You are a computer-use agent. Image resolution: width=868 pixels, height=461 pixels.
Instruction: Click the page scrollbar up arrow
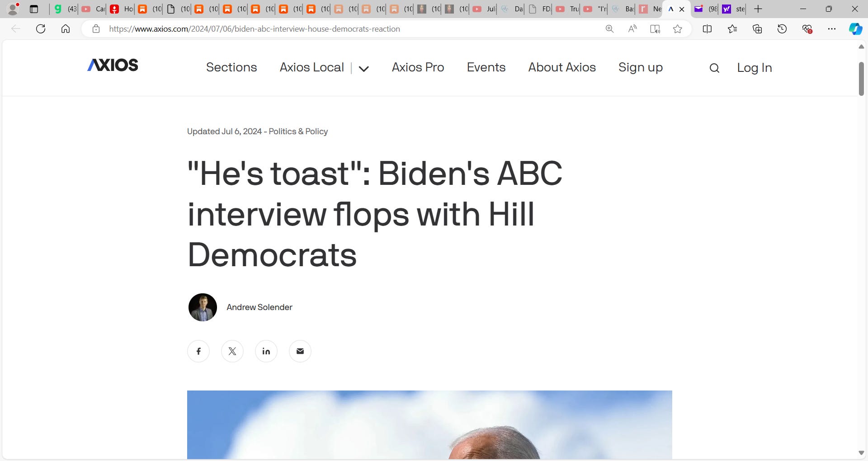pos(861,47)
